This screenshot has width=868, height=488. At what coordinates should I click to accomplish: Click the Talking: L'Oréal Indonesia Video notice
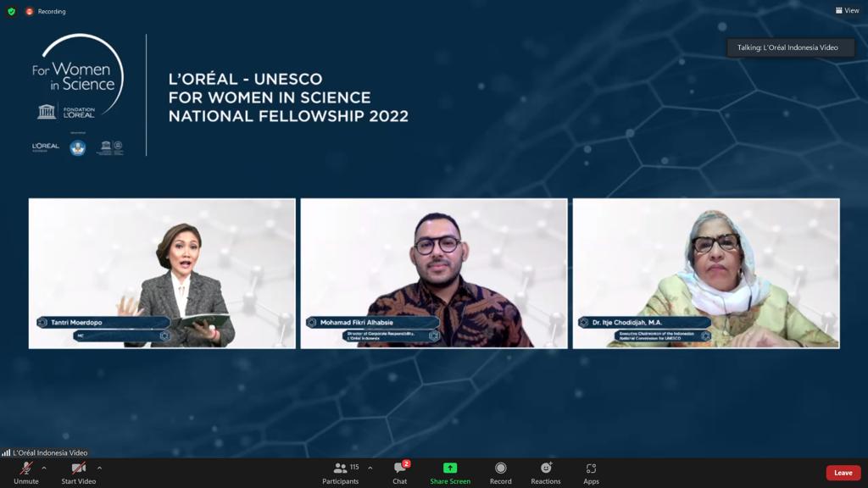790,47
